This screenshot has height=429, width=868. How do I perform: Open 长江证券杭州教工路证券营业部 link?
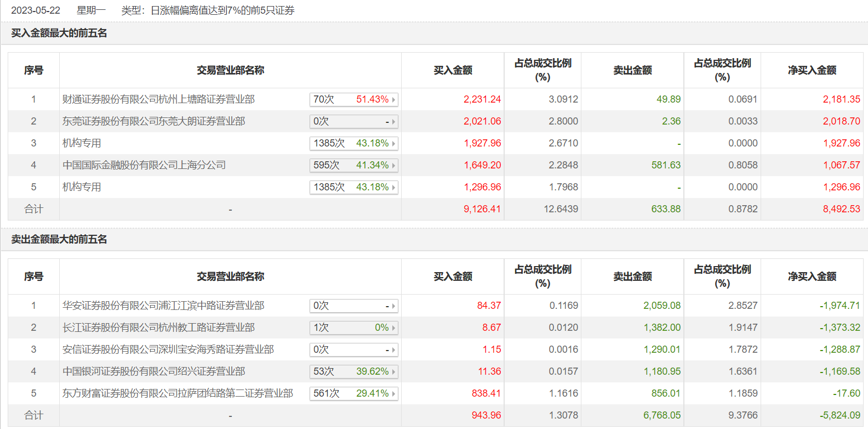pos(158,328)
